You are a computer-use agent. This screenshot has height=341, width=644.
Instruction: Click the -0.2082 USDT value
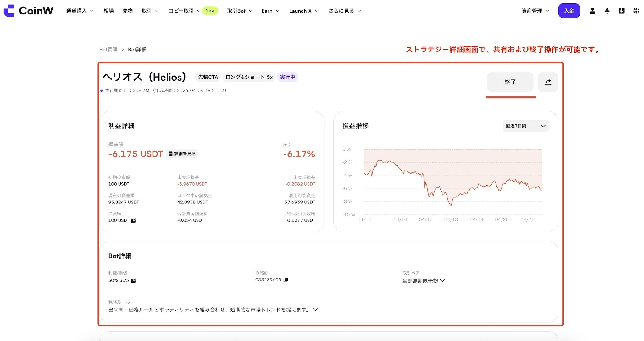click(300, 184)
